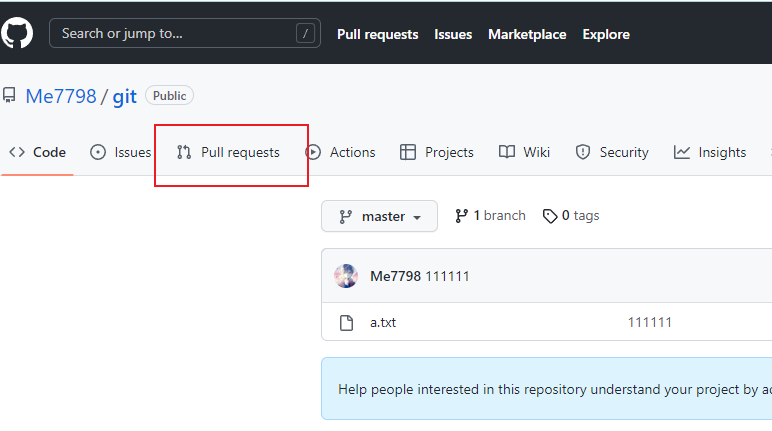Open Explore in the top navigation
This screenshot has height=431, width=772.
click(606, 34)
